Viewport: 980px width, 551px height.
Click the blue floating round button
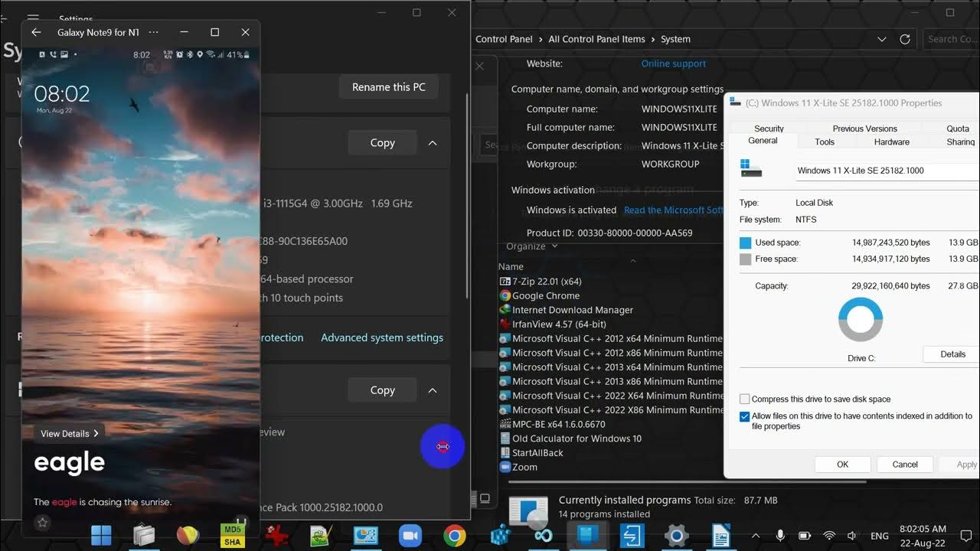click(443, 446)
